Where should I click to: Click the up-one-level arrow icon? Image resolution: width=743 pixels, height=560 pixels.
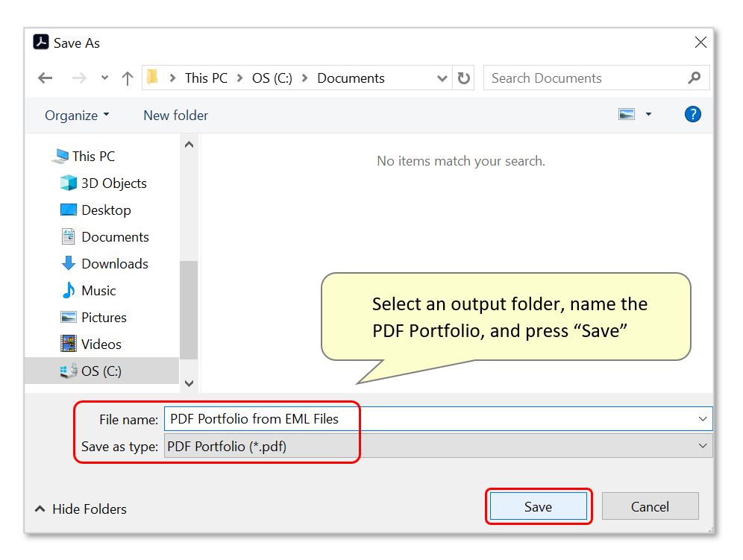coord(127,78)
